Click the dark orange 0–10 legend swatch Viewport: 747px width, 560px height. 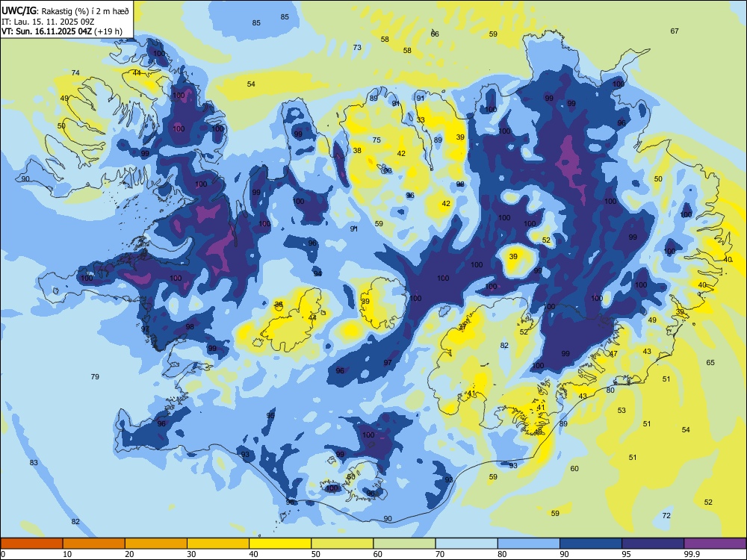[31, 544]
